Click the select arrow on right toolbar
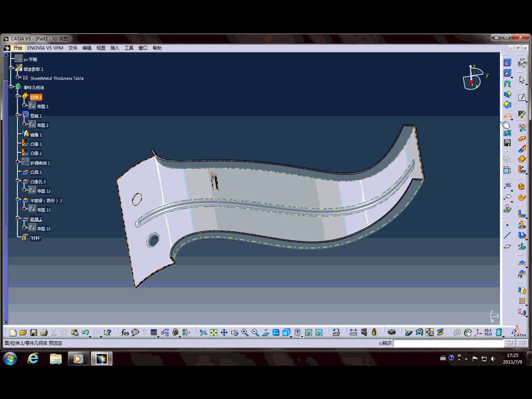Image resolution: width=532 pixels, height=399 pixels. [x=522, y=80]
